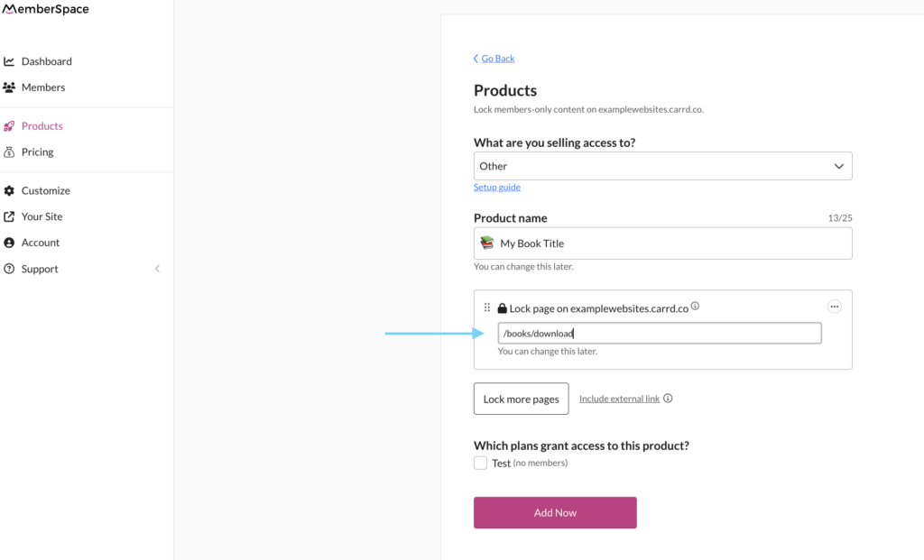Grab the drag handle on lock page card
The height and width of the screenshot is (560, 924).
487,308
